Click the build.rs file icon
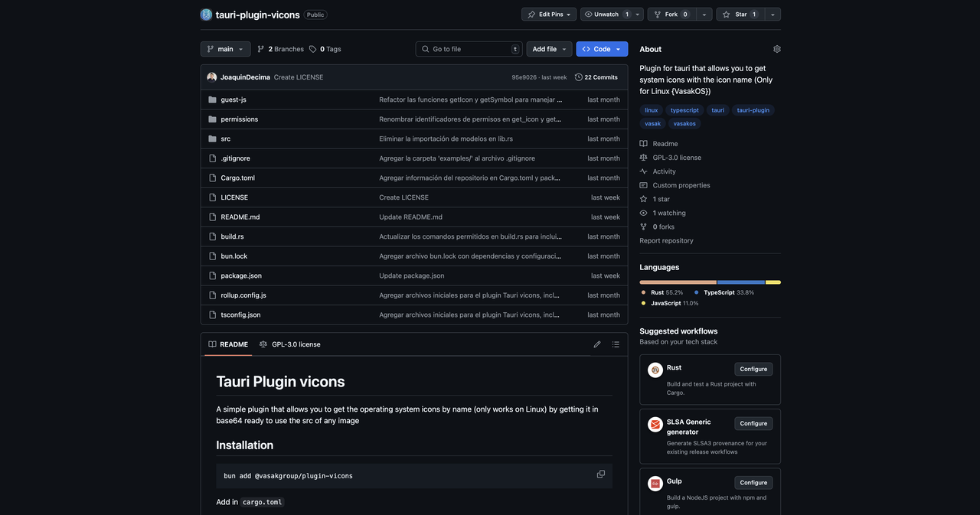This screenshot has width=980, height=515. point(213,236)
